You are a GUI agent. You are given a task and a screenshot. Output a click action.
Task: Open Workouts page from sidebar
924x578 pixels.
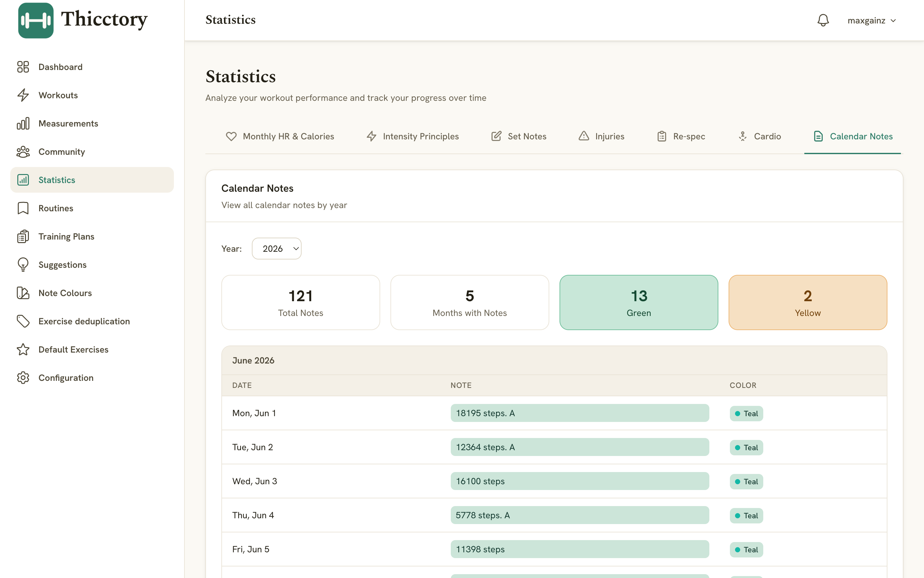coord(92,95)
